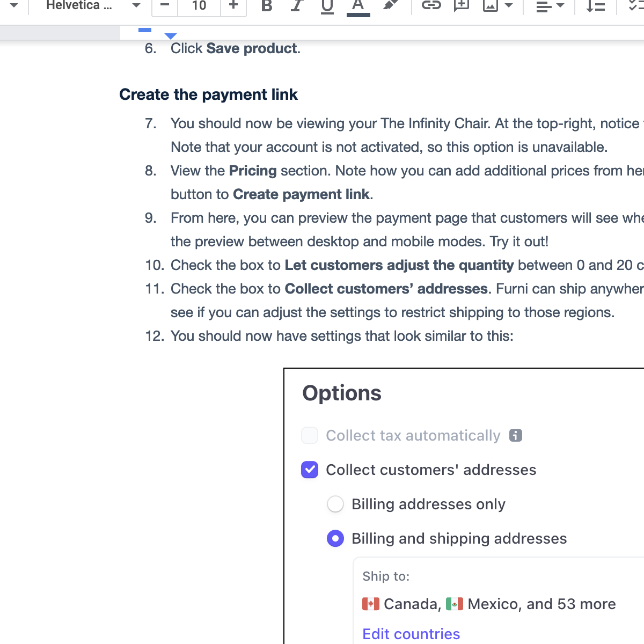This screenshot has height=644, width=644.
Task: Open the highlight color tool
Action: tap(390, 5)
